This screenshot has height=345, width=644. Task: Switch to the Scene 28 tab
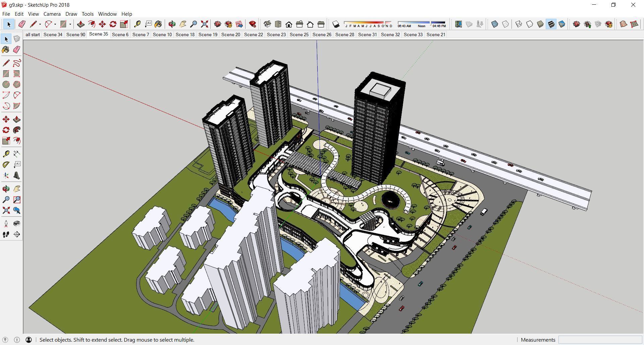[x=344, y=34]
